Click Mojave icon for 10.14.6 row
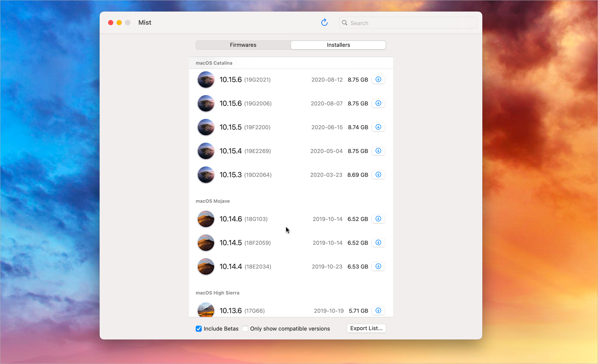 click(206, 219)
